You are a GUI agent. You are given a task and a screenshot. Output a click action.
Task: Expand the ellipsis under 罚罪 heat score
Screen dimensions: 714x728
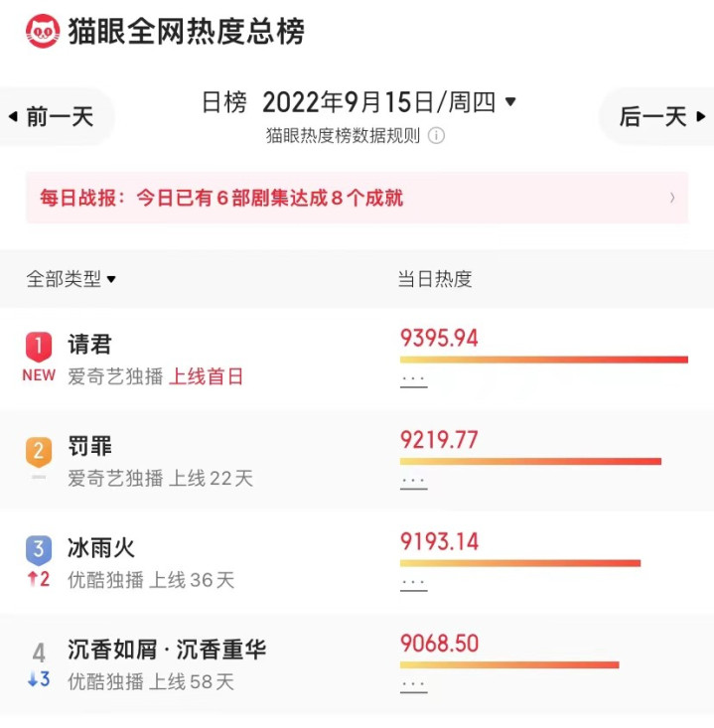pyautogui.click(x=413, y=481)
